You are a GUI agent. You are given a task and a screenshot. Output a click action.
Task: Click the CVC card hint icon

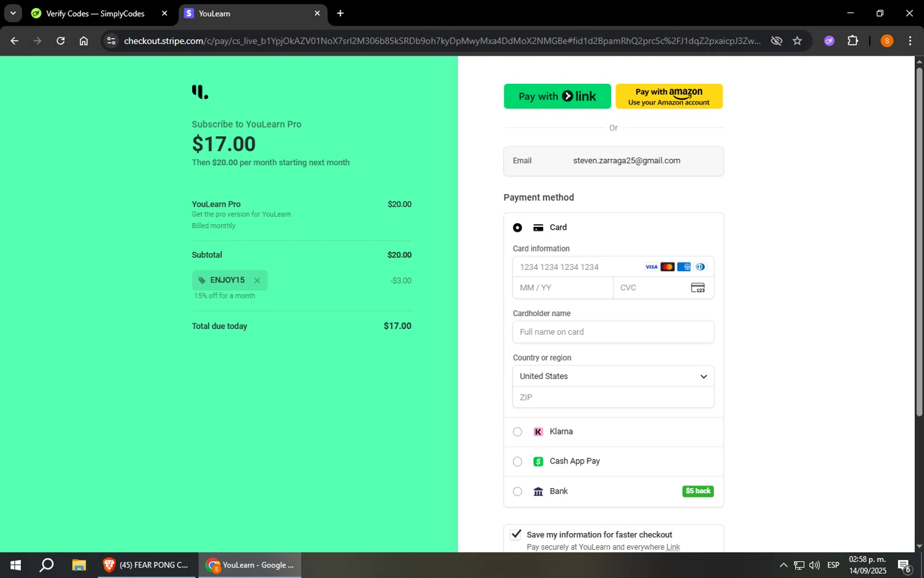tap(697, 288)
